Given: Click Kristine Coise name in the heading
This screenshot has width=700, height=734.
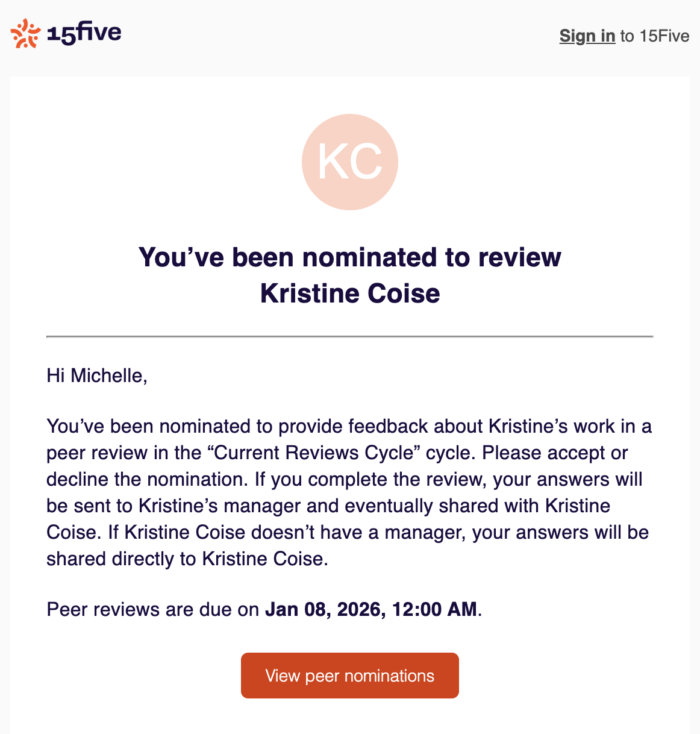Looking at the screenshot, I should click(350, 293).
